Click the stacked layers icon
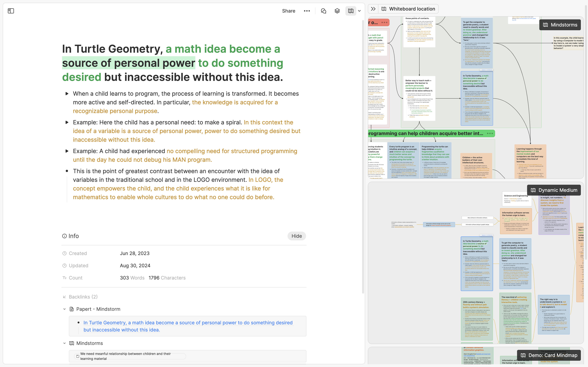Viewport: 588px width, 367px height. pos(337,11)
